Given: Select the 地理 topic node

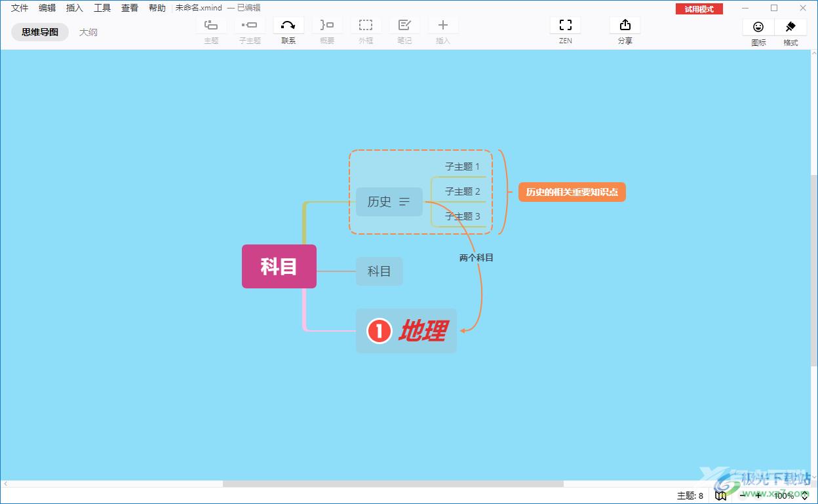Looking at the screenshot, I should [x=406, y=331].
